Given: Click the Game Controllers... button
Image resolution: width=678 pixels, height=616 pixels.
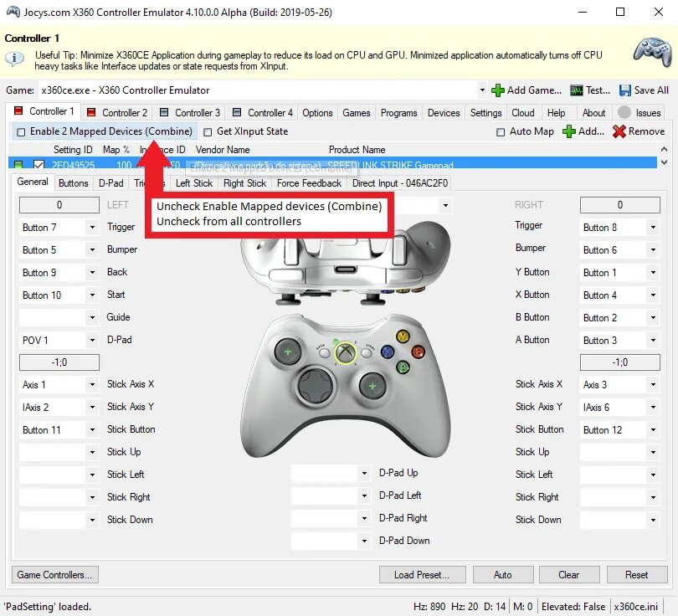Looking at the screenshot, I should [x=55, y=575].
